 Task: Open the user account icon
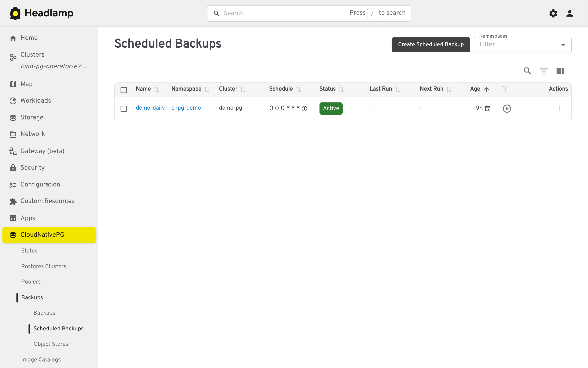tap(570, 13)
